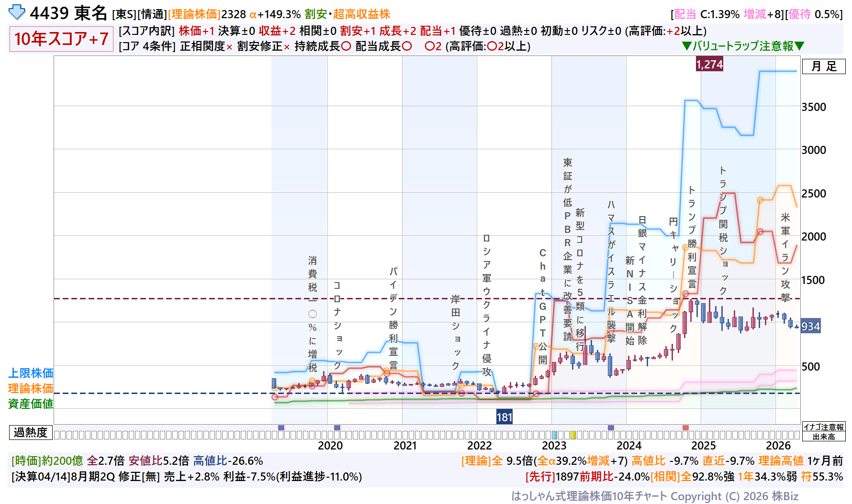Toggle the 上限株価 legend line

click(x=31, y=373)
